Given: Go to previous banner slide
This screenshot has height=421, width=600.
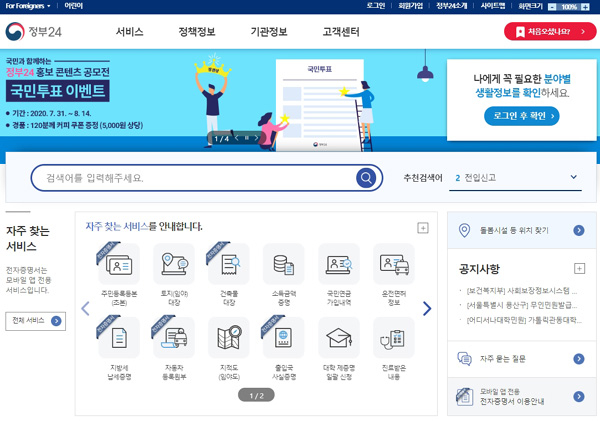Looking at the screenshot, I should [237, 138].
